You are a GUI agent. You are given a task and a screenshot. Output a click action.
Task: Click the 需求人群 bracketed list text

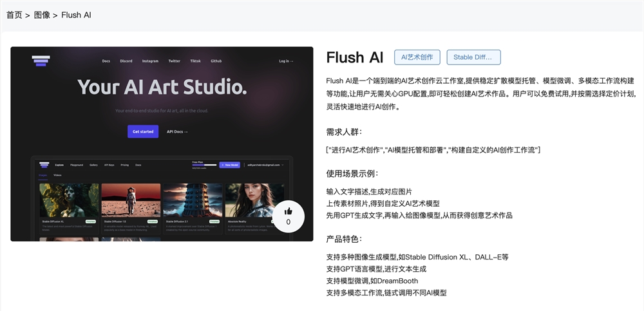[433, 150]
